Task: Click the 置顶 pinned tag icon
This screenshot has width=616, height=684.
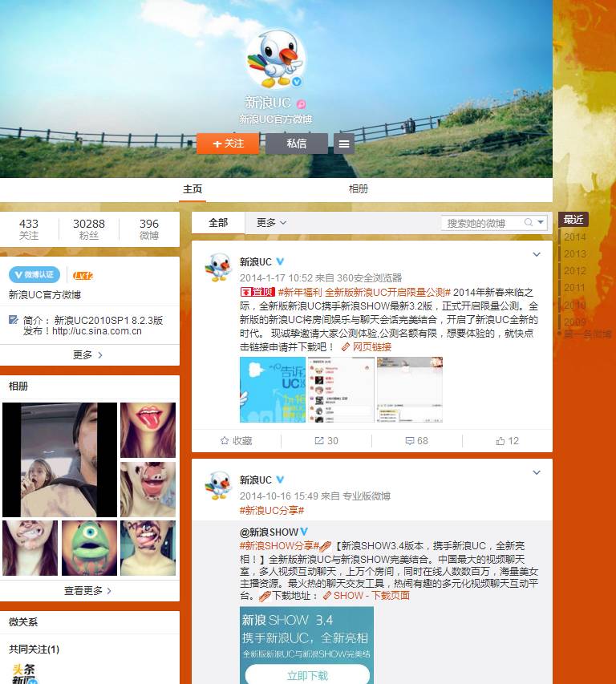Action: (x=257, y=292)
